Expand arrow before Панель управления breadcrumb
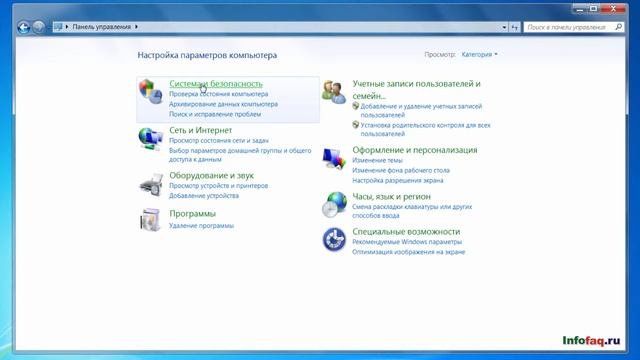The height and width of the screenshot is (360, 640). [67, 27]
